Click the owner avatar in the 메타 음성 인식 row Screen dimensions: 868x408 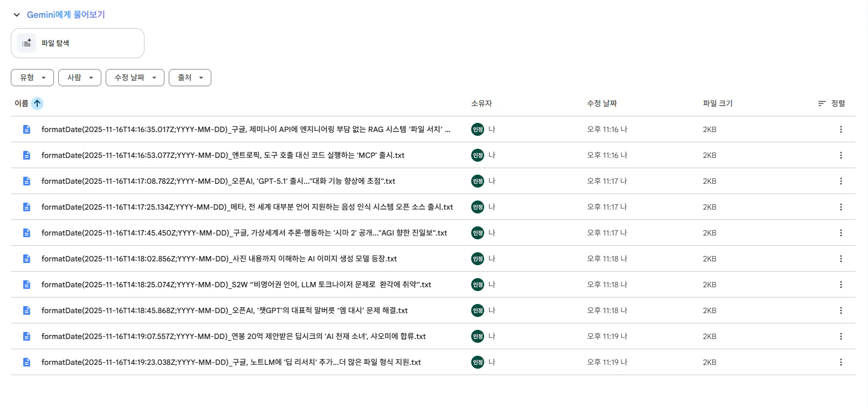point(478,207)
